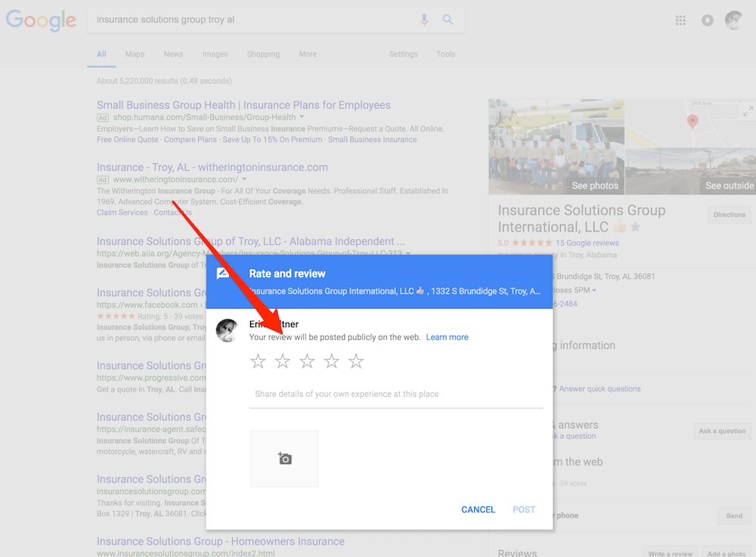Cancel the review dialog

pyautogui.click(x=479, y=510)
